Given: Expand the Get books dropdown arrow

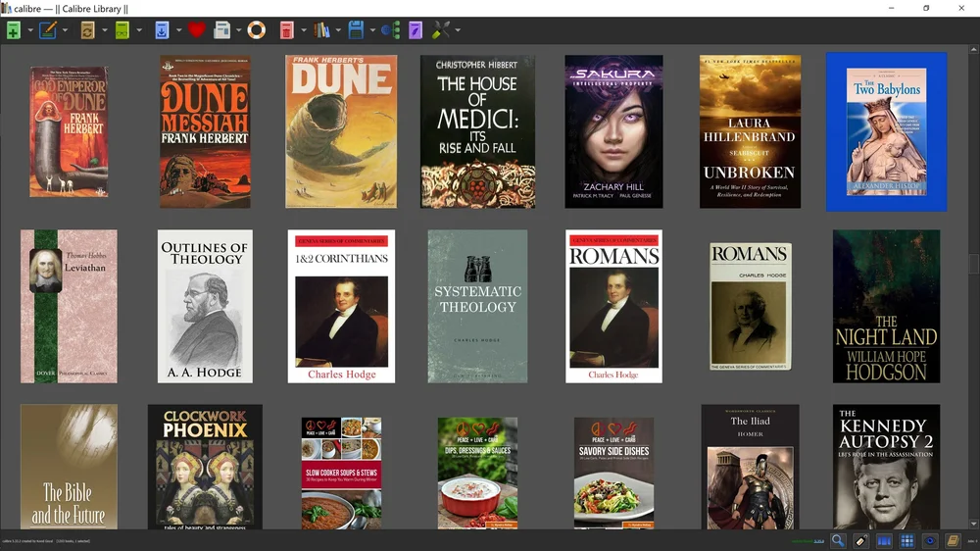Looking at the screenshot, I should (x=178, y=30).
